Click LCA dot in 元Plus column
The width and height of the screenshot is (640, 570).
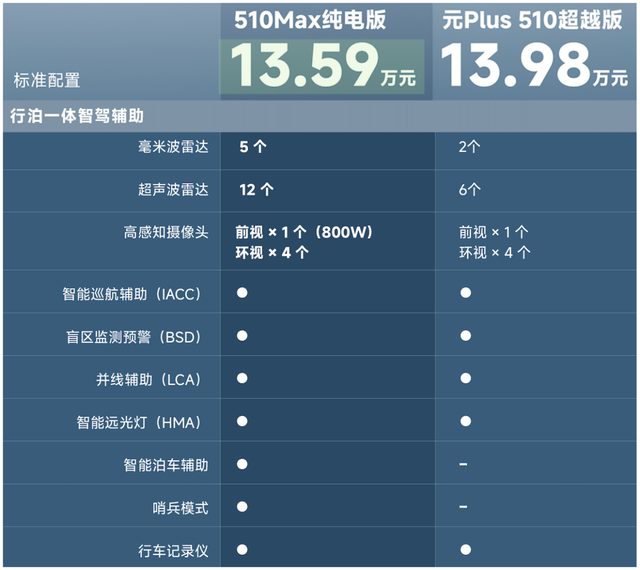tap(466, 378)
